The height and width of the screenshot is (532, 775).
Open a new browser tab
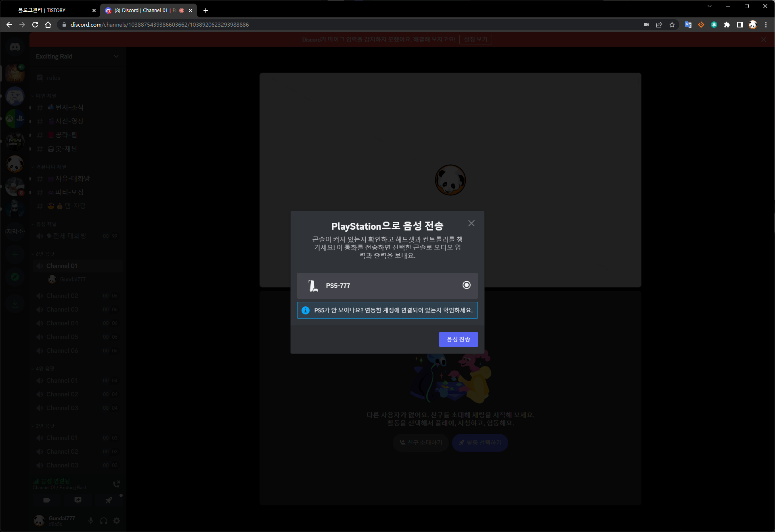point(206,10)
